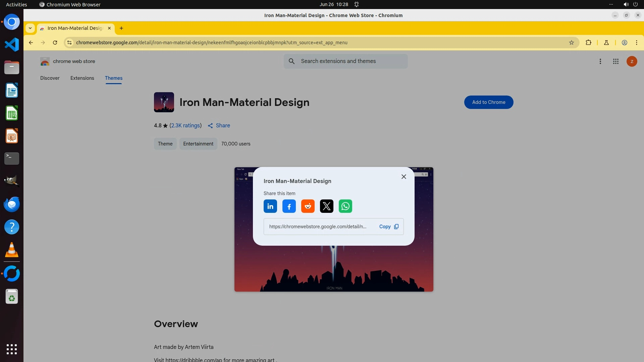Click the search extensions and themes field
Viewport: 644px width, 362px height.
coord(345,61)
